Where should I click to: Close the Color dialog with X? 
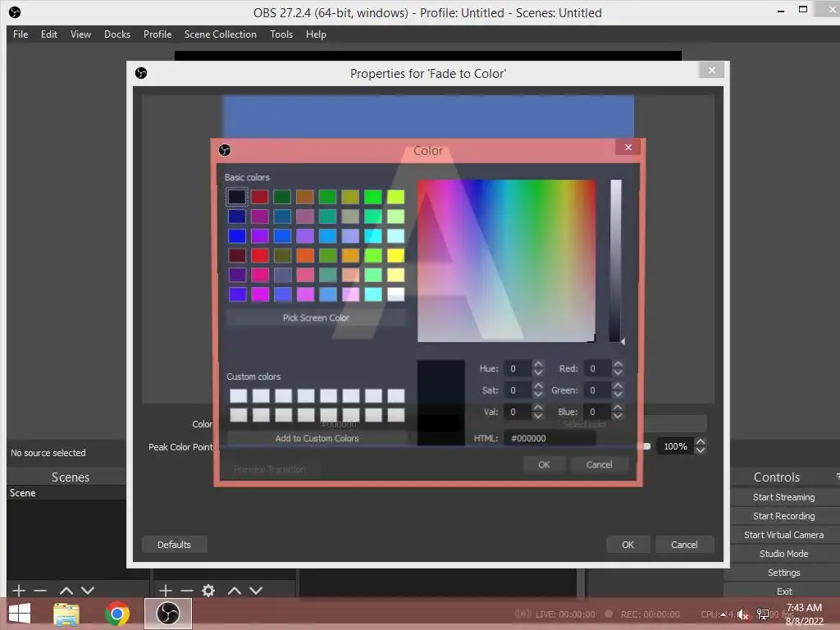tap(628, 148)
